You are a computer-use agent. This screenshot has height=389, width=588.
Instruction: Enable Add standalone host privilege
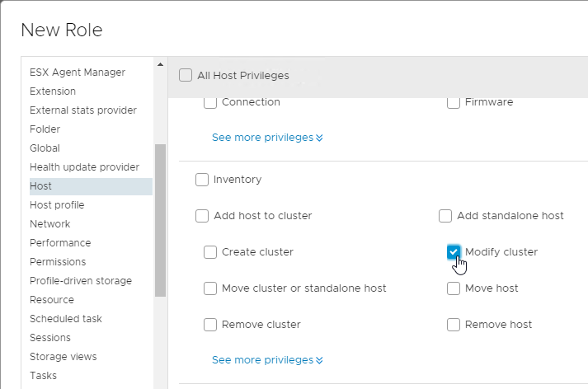[445, 216]
